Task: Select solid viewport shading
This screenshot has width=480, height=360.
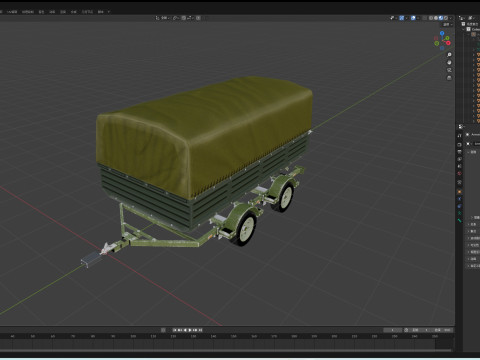Action: pos(436,18)
